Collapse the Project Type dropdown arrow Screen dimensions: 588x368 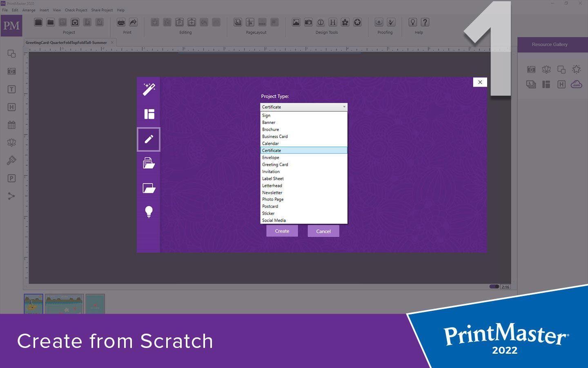coord(344,107)
